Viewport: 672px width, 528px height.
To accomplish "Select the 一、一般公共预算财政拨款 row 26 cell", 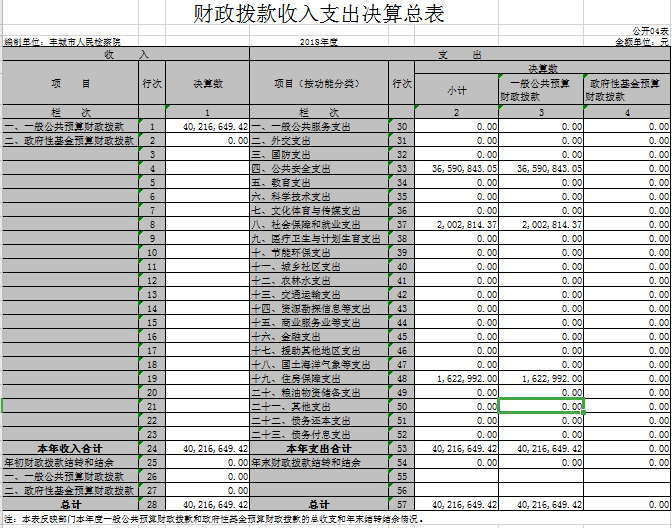I will tap(70, 477).
